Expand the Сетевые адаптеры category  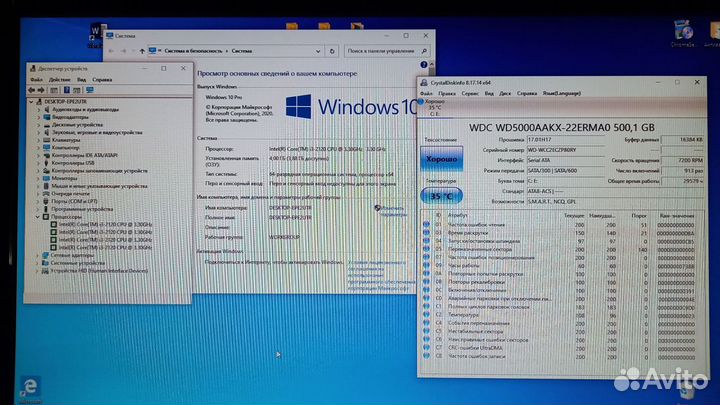(39, 254)
